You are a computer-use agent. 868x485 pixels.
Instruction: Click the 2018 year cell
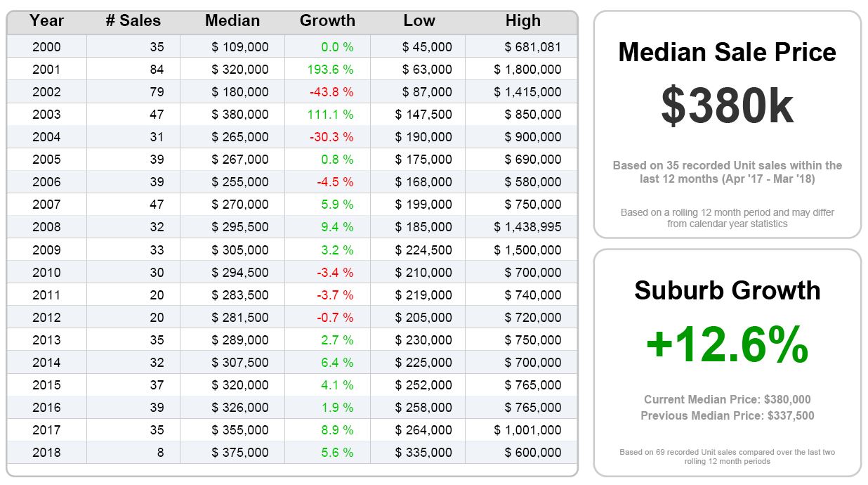[x=46, y=453]
